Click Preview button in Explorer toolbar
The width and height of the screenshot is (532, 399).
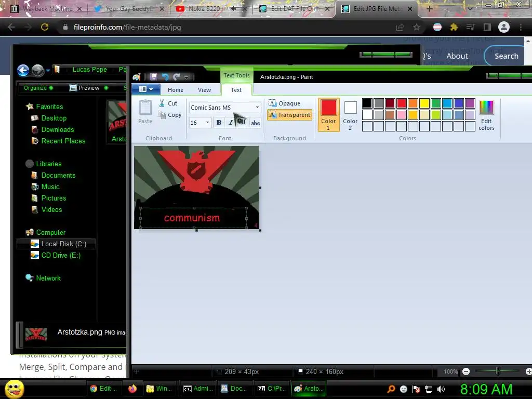[x=88, y=88]
